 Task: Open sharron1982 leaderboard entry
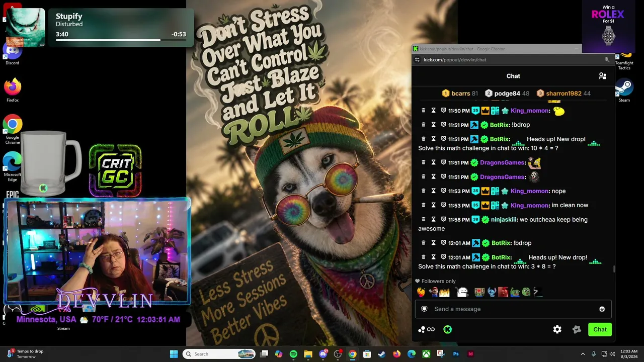pos(563,94)
